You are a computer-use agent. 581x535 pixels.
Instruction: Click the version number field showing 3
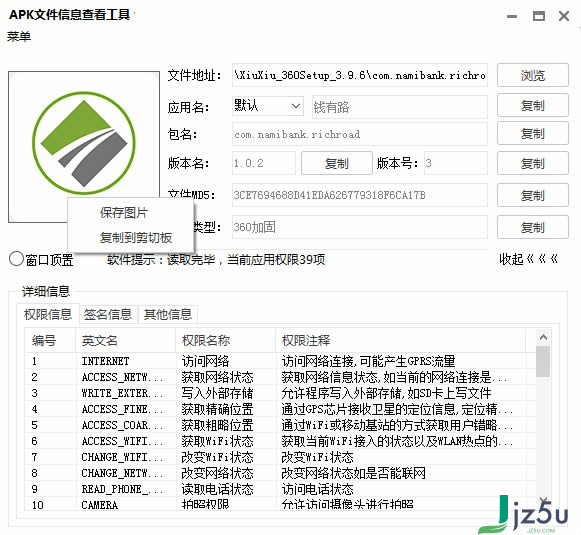click(x=455, y=163)
